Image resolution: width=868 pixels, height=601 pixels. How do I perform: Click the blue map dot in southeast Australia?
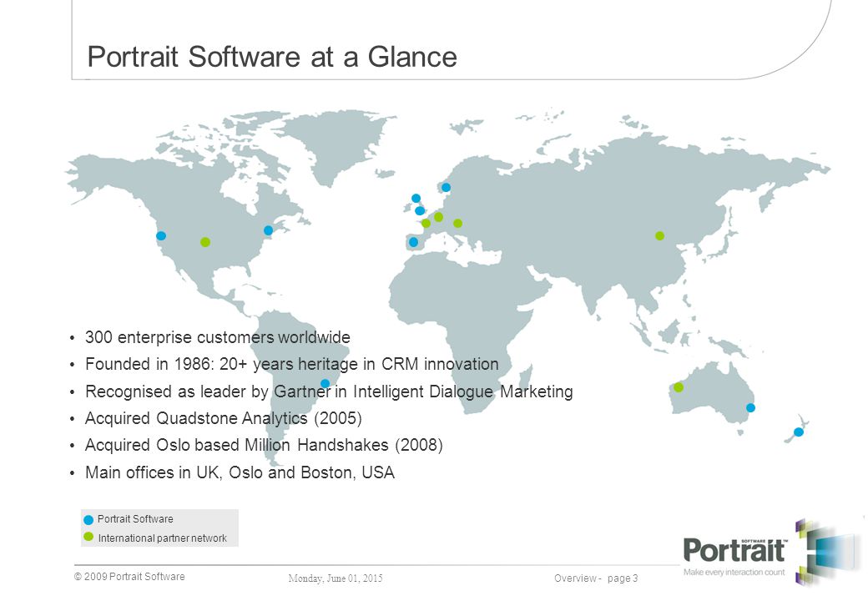(x=750, y=408)
